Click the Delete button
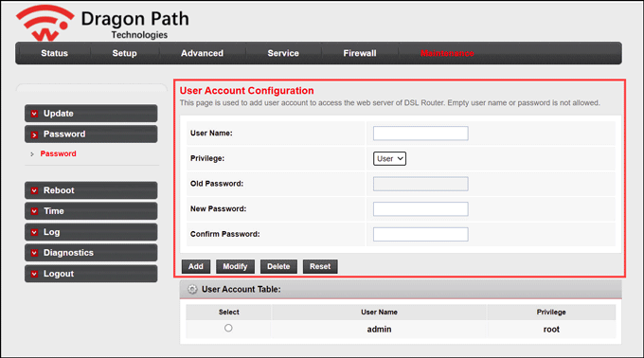Screen dimensions: 644x358 pyautogui.click(x=278, y=266)
